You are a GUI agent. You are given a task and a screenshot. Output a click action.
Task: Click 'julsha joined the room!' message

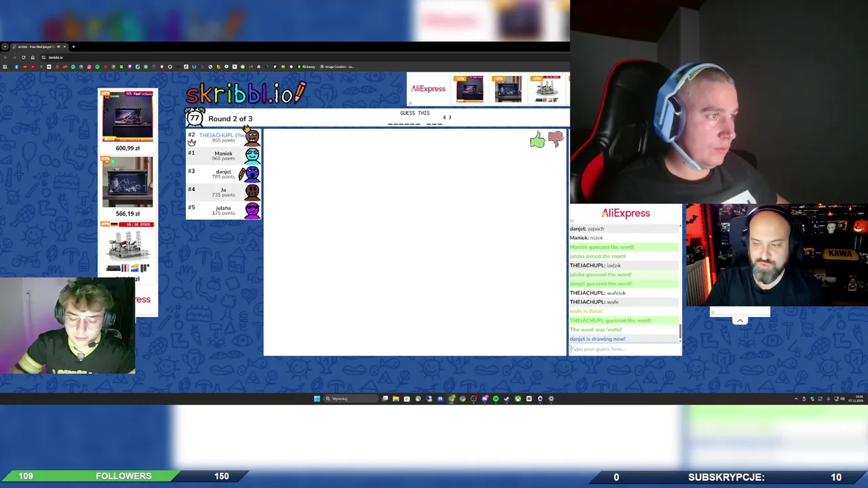click(x=597, y=256)
